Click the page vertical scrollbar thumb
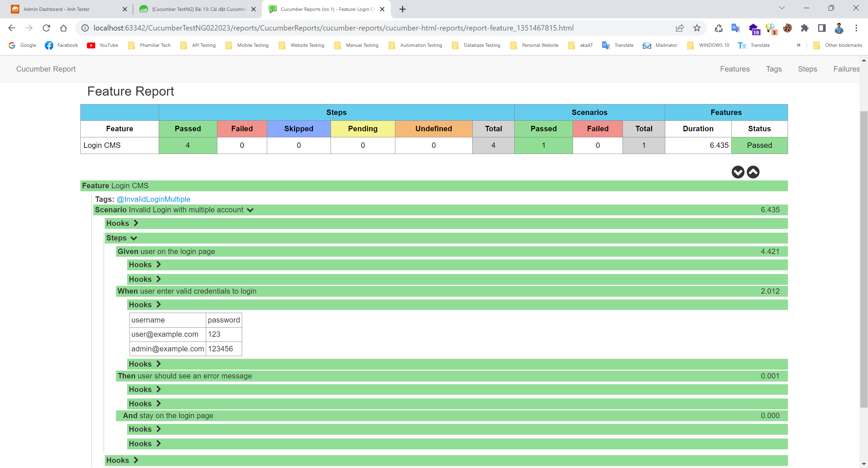The width and height of the screenshot is (868, 468). tap(864, 258)
